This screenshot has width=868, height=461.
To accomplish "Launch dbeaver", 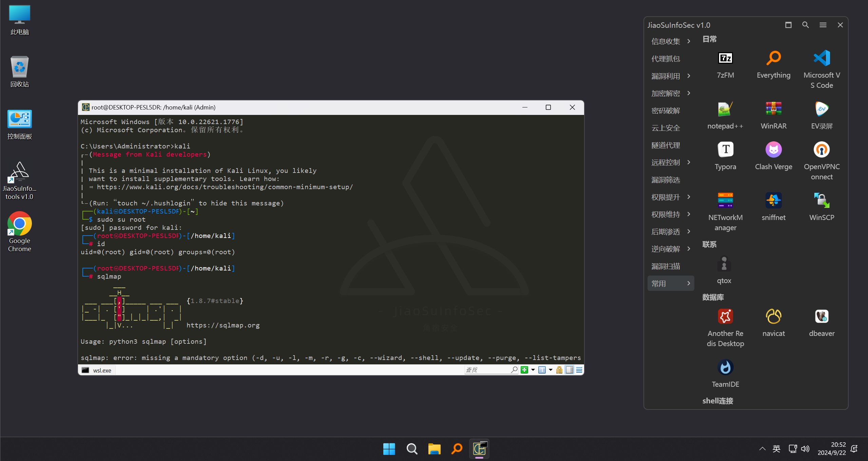I will tap(822, 323).
